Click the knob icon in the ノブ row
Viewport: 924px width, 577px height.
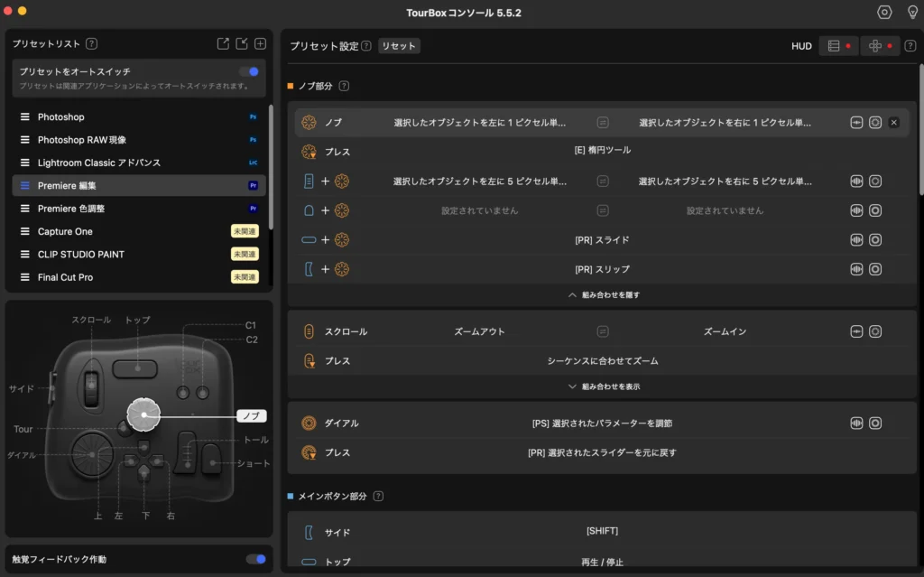(x=309, y=122)
